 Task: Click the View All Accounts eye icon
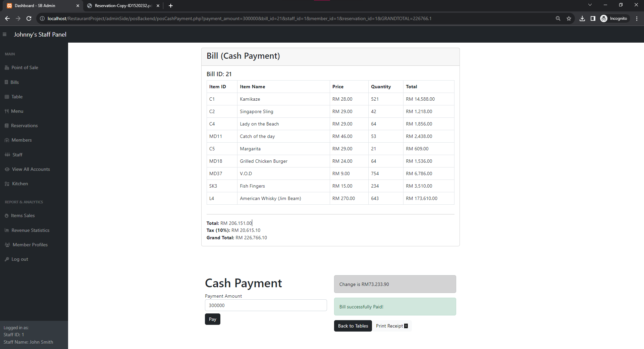pyautogui.click(x=7, y=169)
